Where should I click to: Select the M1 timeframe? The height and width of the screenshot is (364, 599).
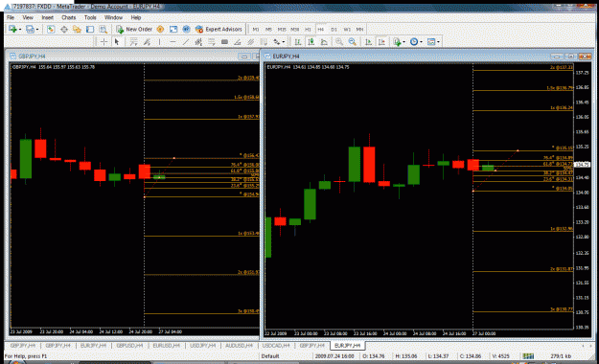point(256,30)
